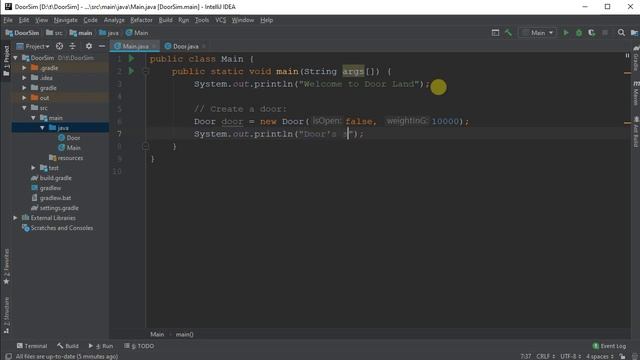
Task: Open the Event Log
Action: click(609, 346)
